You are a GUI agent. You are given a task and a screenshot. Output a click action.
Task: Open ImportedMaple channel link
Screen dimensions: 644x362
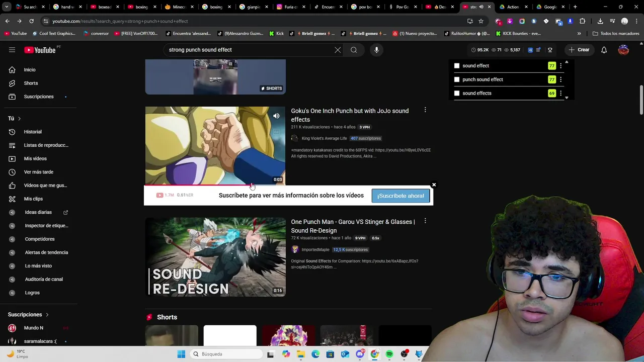(x=315, y=249)
